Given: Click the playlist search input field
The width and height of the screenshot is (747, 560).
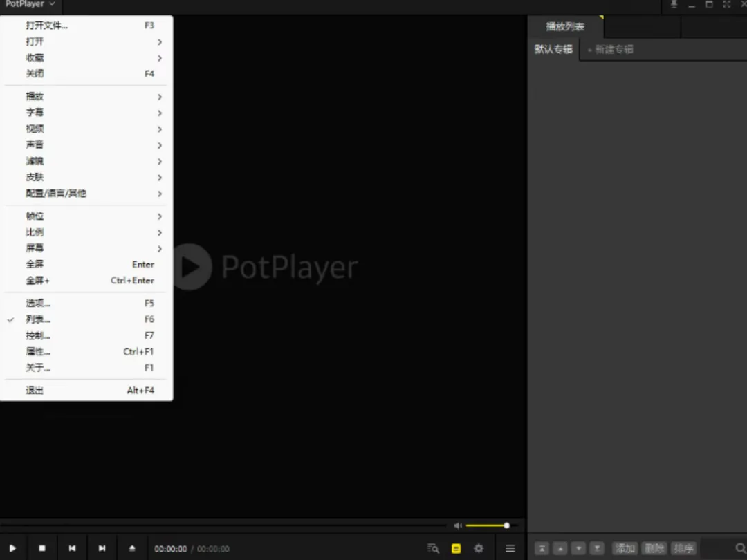Looking at the screenshot, I should point(717,548).
